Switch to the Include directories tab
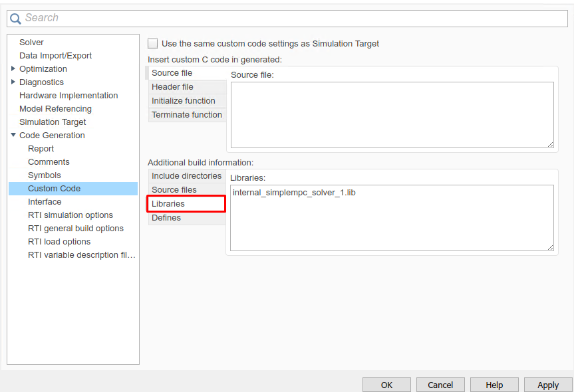This screenshot has width=574, height=392. [186, 176]
